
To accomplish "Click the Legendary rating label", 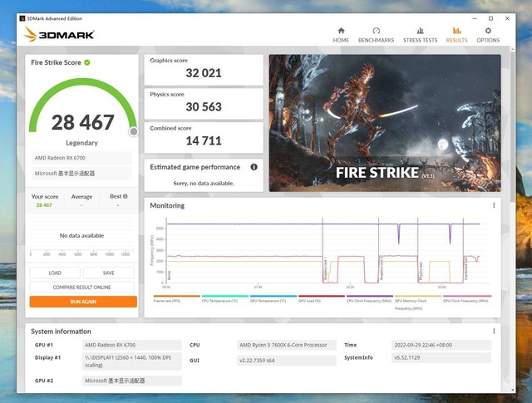I will click(81, 143).
